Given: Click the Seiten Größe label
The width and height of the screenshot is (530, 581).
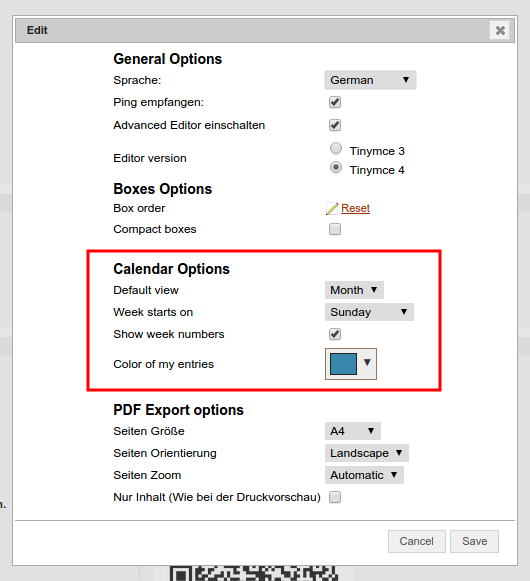Looking at the screenshot, I should click(x=149, y=431).
